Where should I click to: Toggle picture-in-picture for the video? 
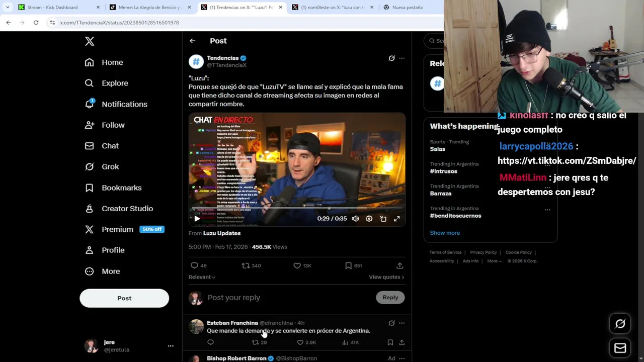point(383,219)
